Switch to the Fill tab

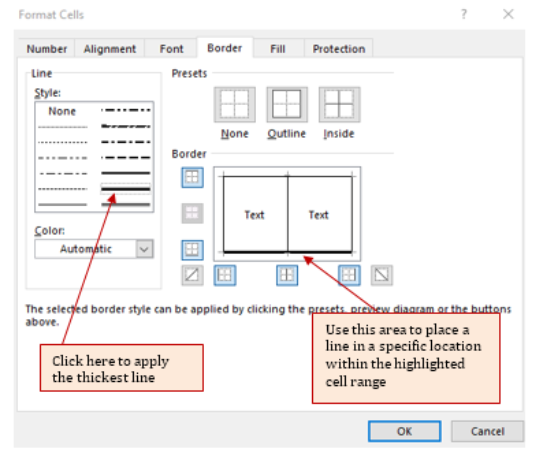coord(278,49)
